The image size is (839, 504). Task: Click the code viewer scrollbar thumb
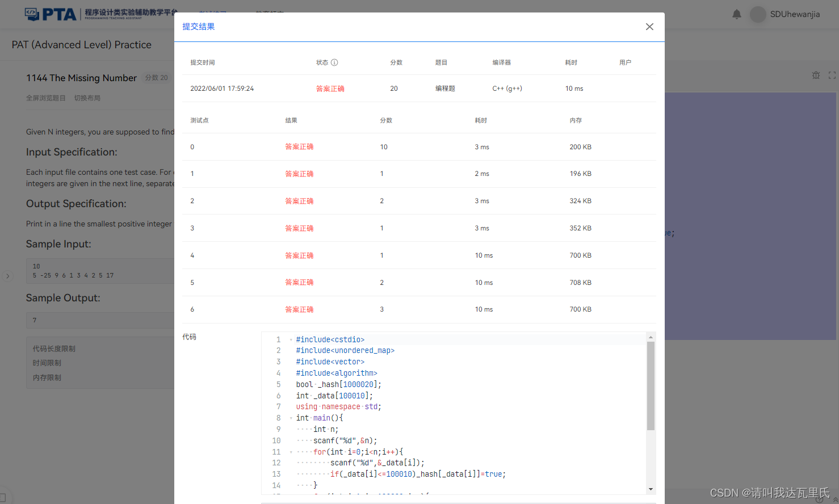coord(651,386)
